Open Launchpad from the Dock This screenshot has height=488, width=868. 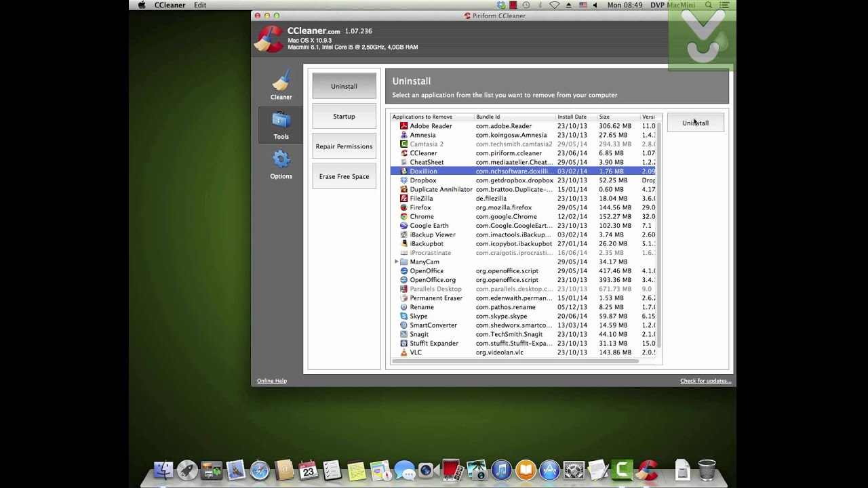point(187,470)
